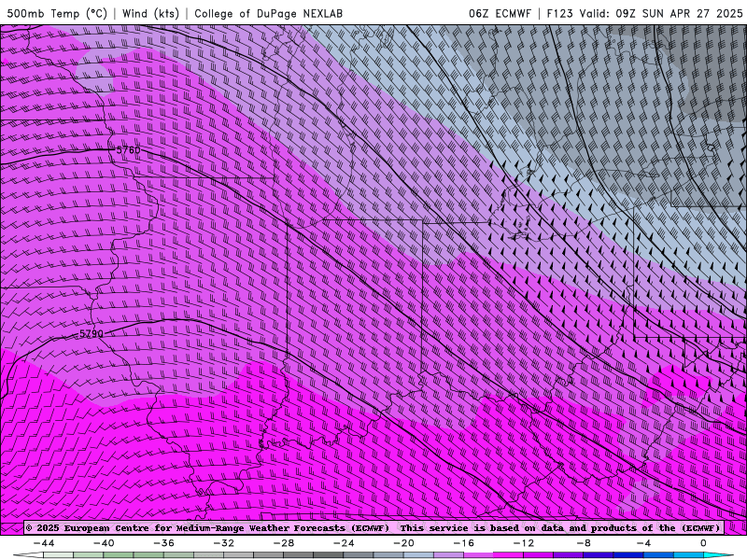Click the 5790 height contour label

coord(91,334)
